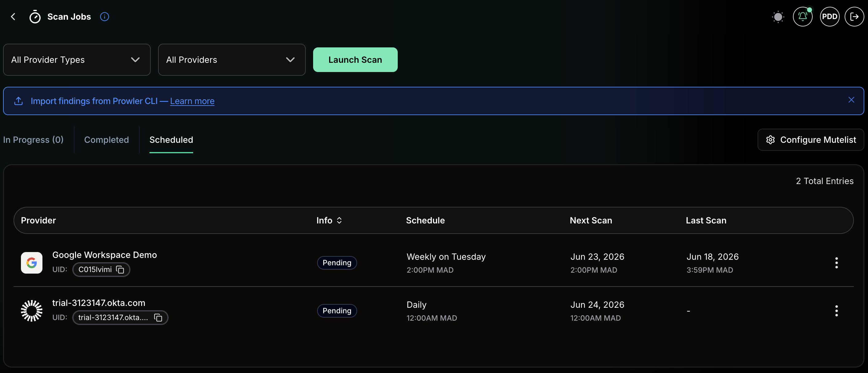Click Pending status of the Okta provider
This screenshot has width=868, height=373.
337,311
